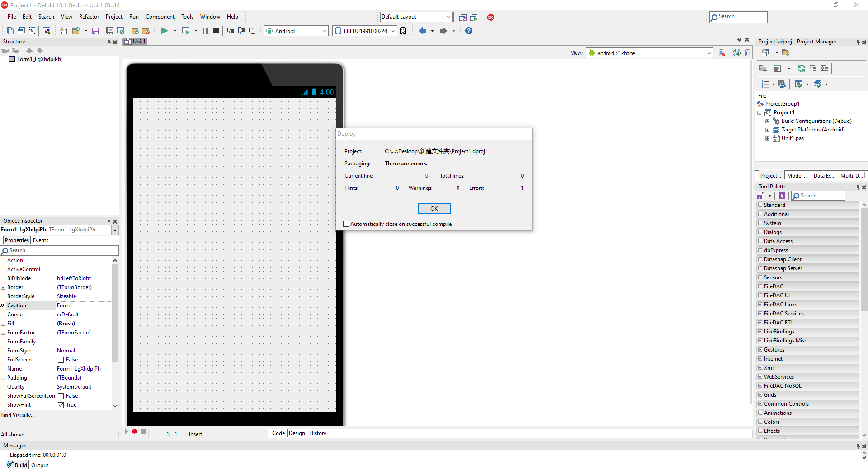Screen dimensions: 868x469
Task: Open Object Inspector component selector dropdown
Action: pos(115,230)
